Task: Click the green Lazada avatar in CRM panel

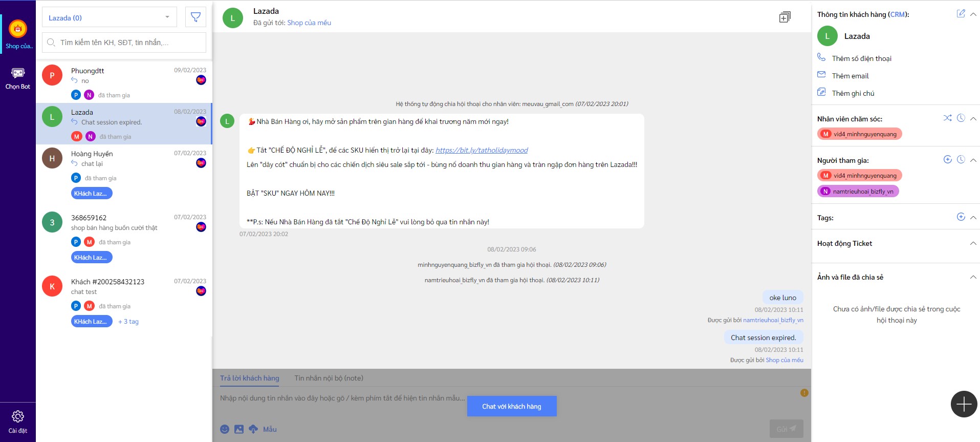Action: [x=827, y=36]
